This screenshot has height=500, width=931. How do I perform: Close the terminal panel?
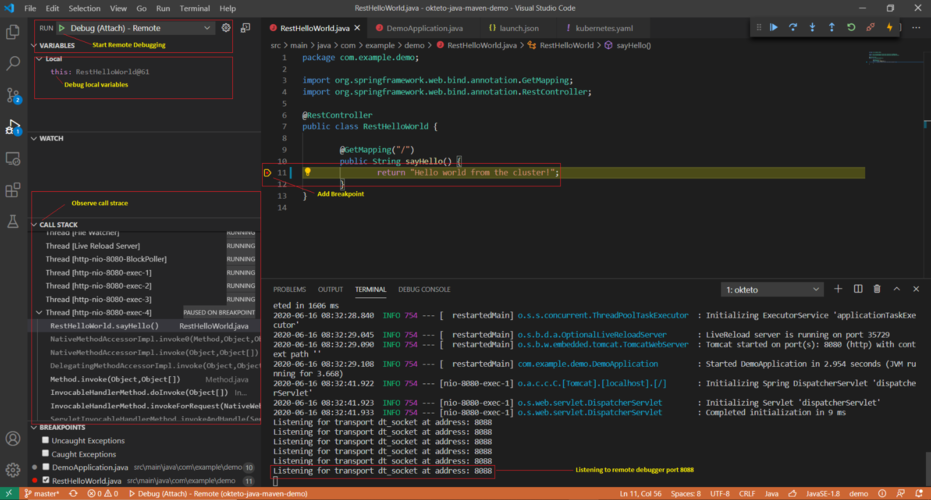(x=916, y=289)
